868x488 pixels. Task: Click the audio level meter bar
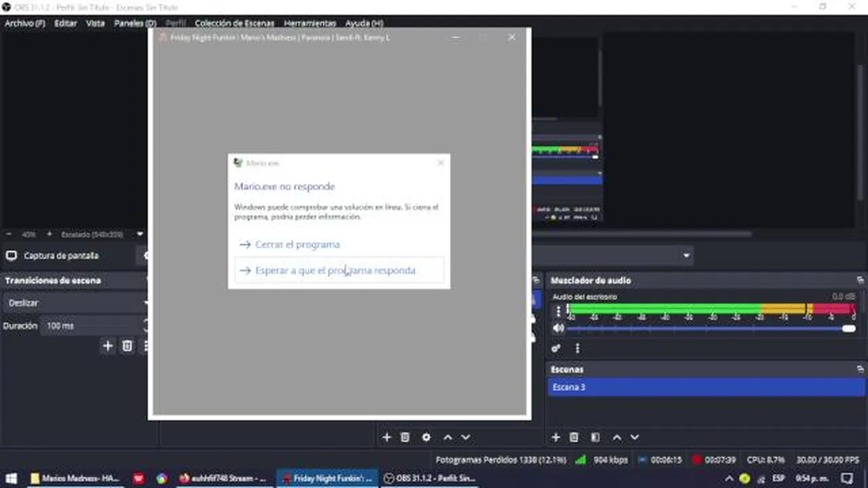click(x=711, y=310)
